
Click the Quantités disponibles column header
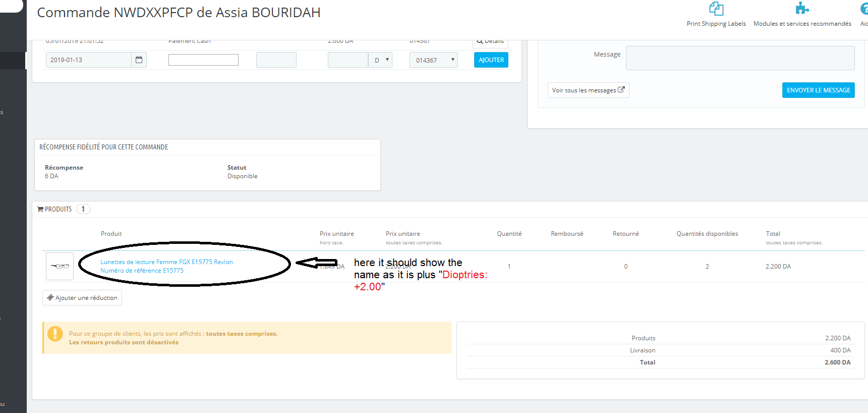(707, 234)
